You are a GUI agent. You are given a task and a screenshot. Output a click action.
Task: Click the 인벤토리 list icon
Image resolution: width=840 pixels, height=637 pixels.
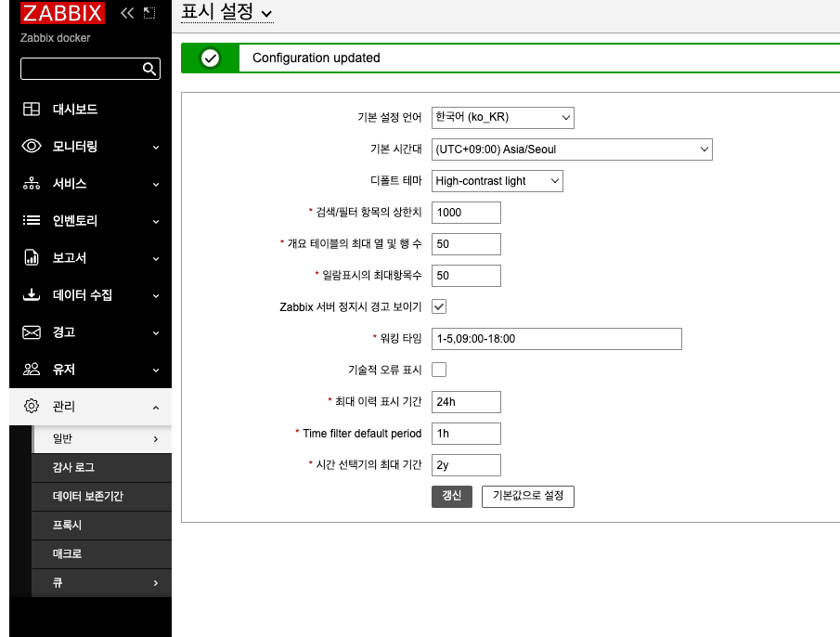pos(31,220)
